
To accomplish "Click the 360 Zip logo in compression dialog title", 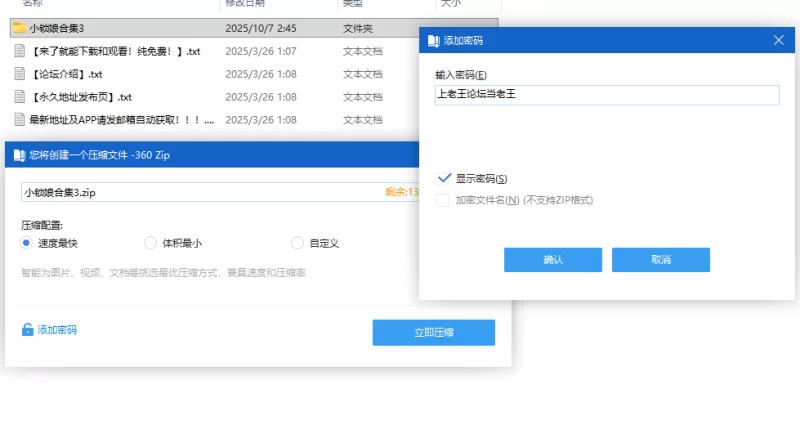I will (x=18, y=155).
